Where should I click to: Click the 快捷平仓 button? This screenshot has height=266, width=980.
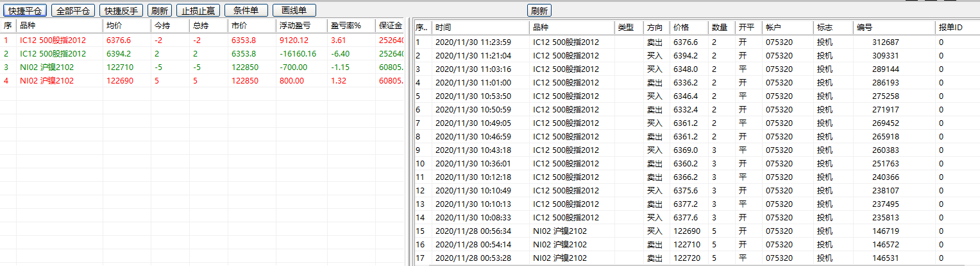[26, 11]
